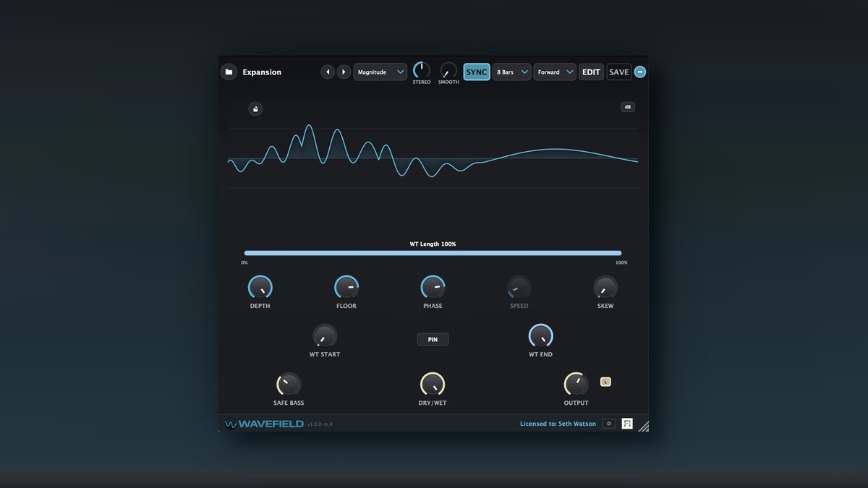
Task: Toggle the SYNC button off
Action: point(477,72)
